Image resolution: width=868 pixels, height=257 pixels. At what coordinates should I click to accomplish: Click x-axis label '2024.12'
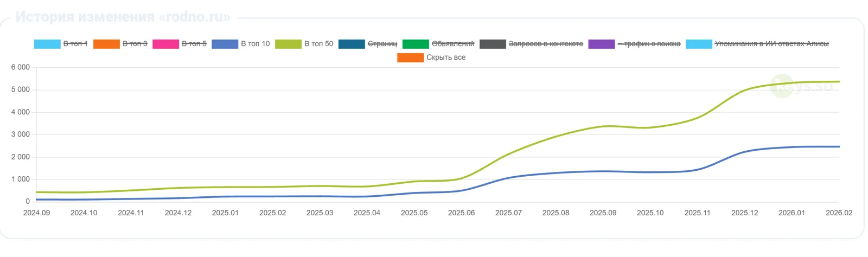[178, 213]
